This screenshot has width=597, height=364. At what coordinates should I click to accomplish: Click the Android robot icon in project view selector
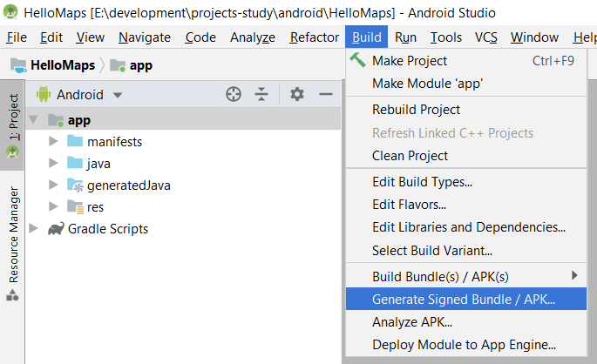[x=44, y=94]
